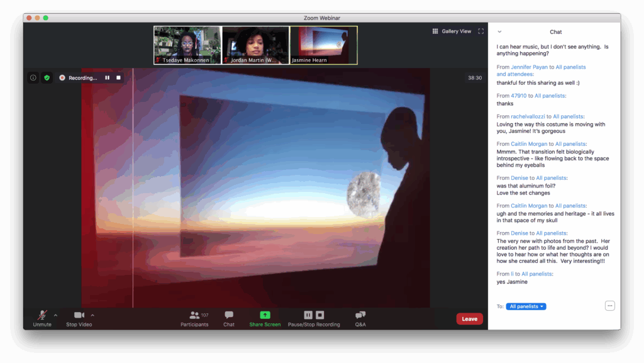Screen dimensions: 644x363
Task: Open the chat more options button
Action: [x=609, y=306]
